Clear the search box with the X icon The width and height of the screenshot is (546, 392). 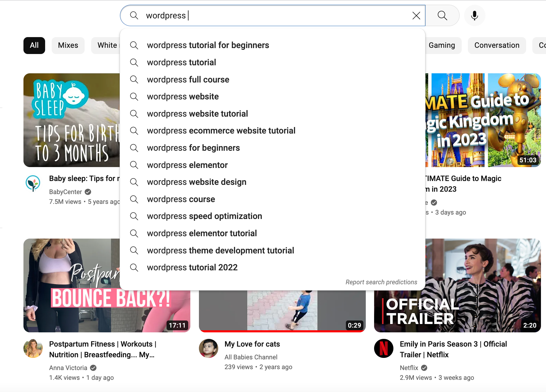click(416, 15)
